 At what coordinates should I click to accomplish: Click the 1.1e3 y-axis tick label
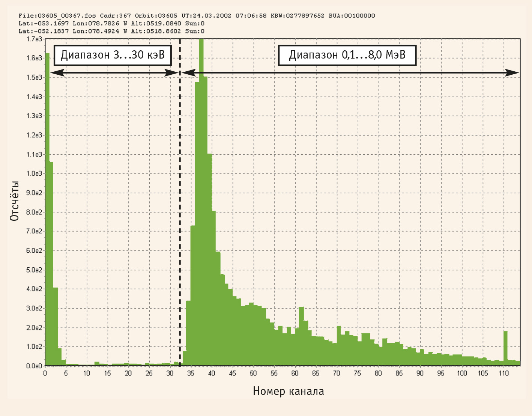click(34, 154)
